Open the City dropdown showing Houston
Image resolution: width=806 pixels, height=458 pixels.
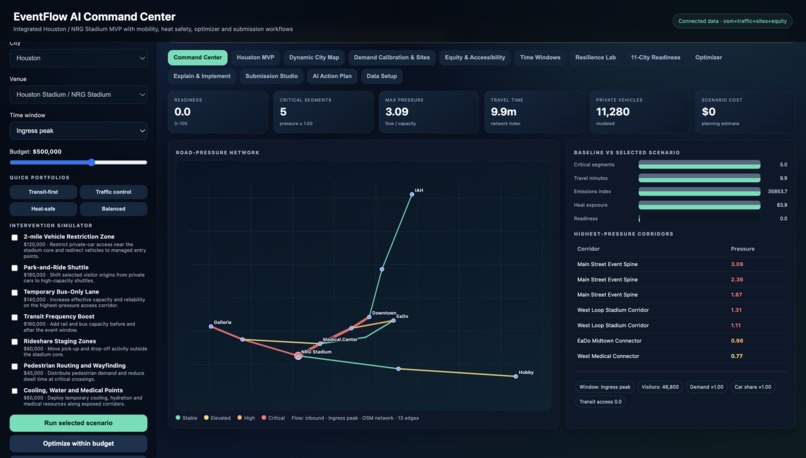pos(78,58)
